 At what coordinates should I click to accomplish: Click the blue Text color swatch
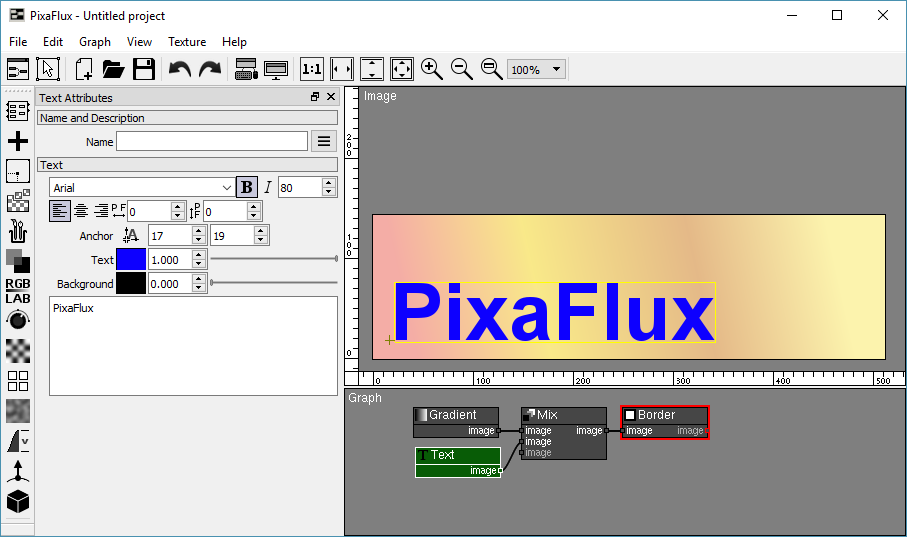tap(131, 260)
